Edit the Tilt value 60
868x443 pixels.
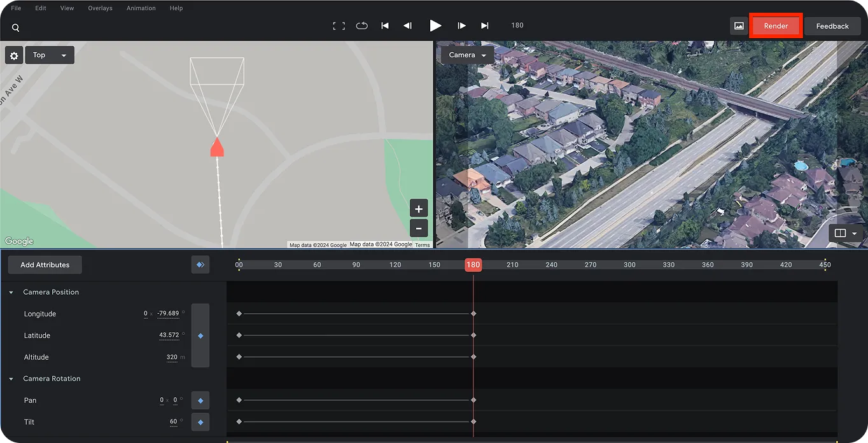click(173, 422)
